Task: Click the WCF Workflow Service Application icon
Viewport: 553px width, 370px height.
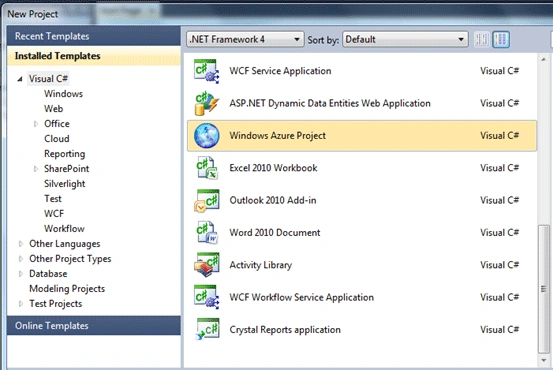Action: click(207, 297)
